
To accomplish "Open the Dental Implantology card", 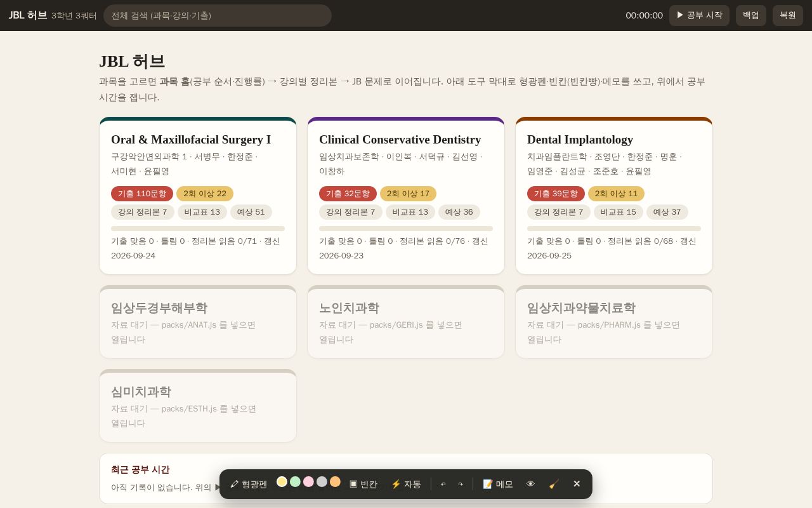I will pyautogui.click(x=614, y=196).
